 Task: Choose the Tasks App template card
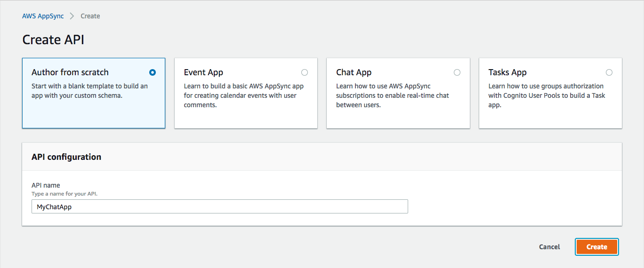coord(550,93)
